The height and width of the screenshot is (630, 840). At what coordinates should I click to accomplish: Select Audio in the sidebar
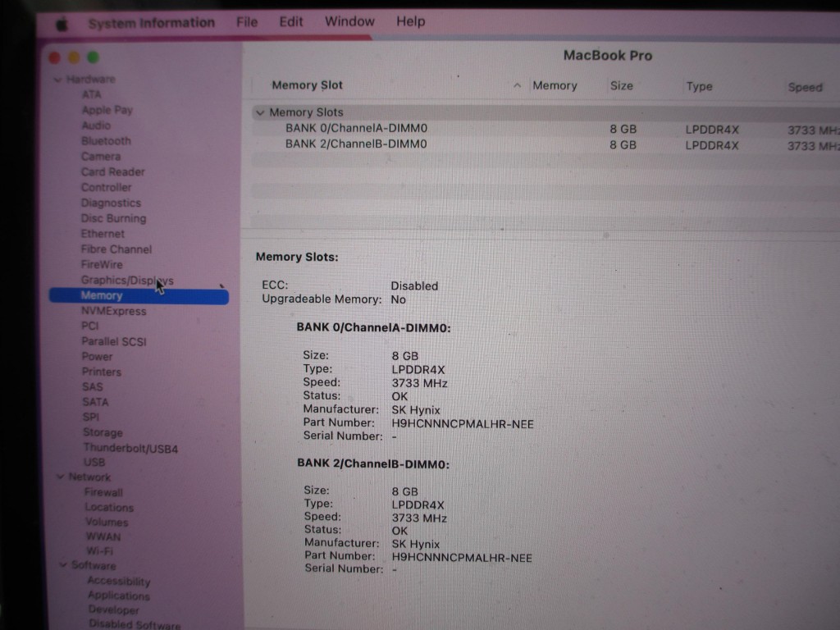click(96, 126)
